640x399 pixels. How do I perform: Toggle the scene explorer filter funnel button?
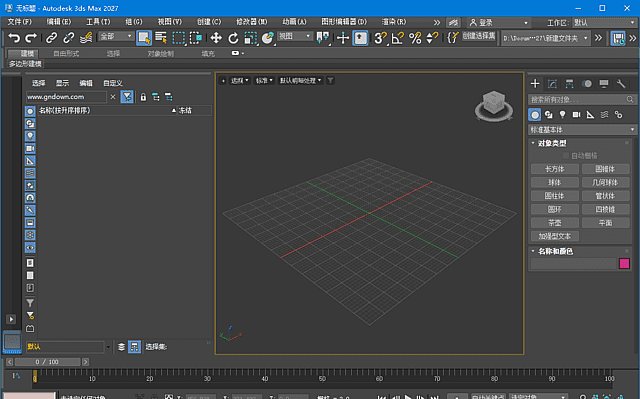[x=127, y=97]
